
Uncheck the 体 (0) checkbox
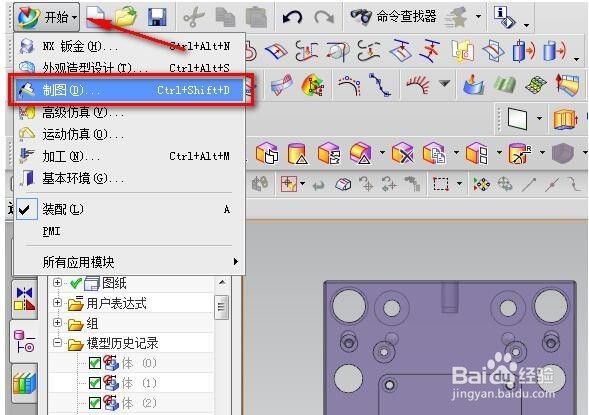tap(95, 363)
